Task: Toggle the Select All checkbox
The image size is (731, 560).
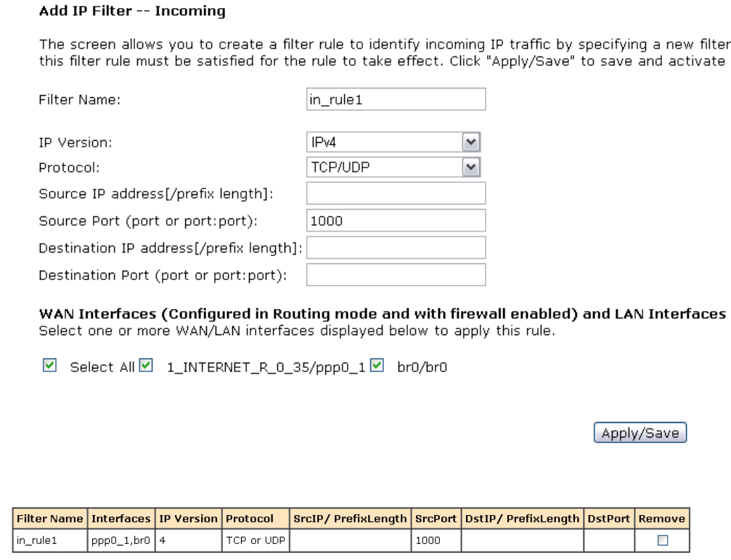Action: pyautogui.click(x=49, y=366)
